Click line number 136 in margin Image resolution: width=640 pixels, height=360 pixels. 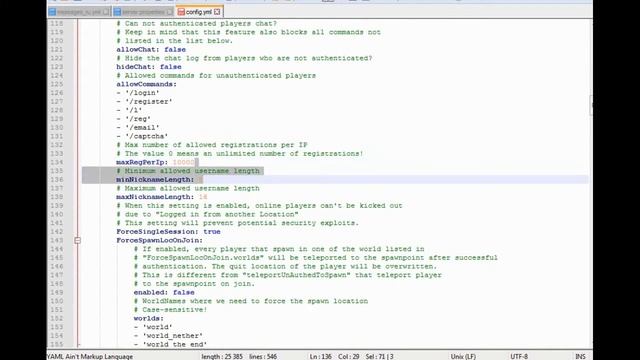tap(56, 180)
